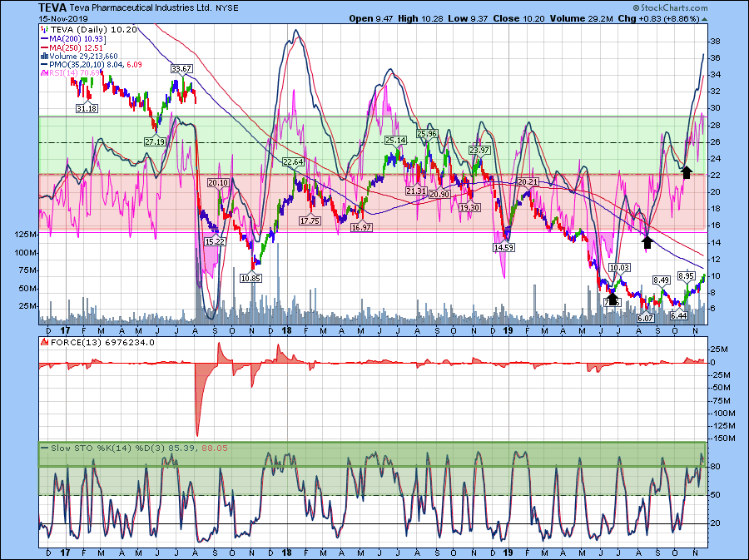This screenshot has width=749, height=560.
Task: Click the 10.85 price low label
Action: 252,278
